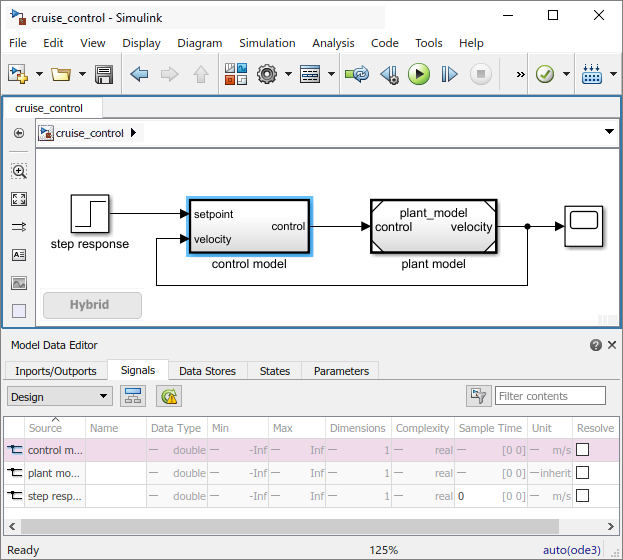Click the Step Forward icon
The height and width of the screenshot is (560, 623).
coord(449,74)
